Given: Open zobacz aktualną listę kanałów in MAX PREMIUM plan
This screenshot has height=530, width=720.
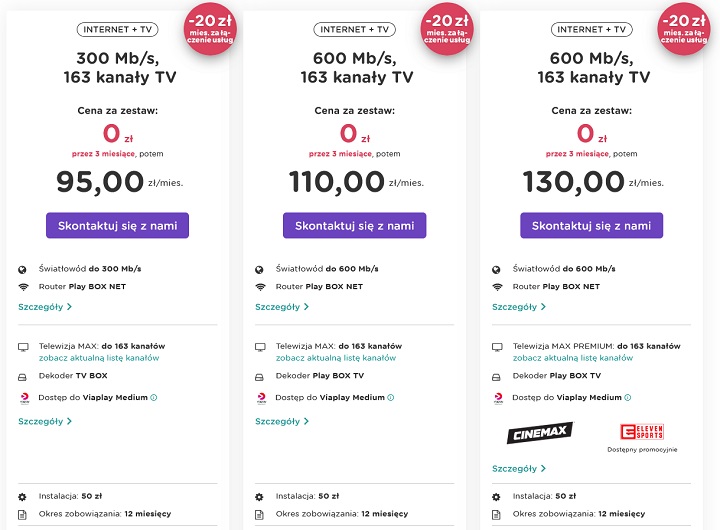Looking at the screenshot, I should 572,358.
